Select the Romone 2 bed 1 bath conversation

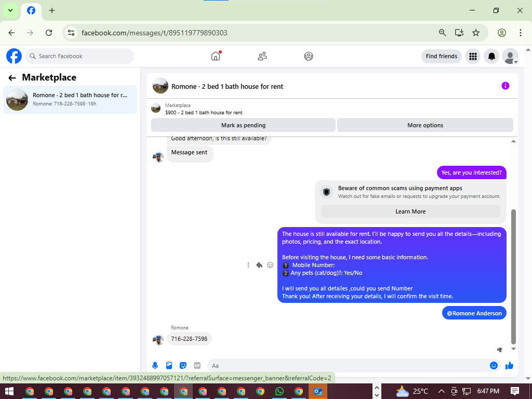click(70, 99)
